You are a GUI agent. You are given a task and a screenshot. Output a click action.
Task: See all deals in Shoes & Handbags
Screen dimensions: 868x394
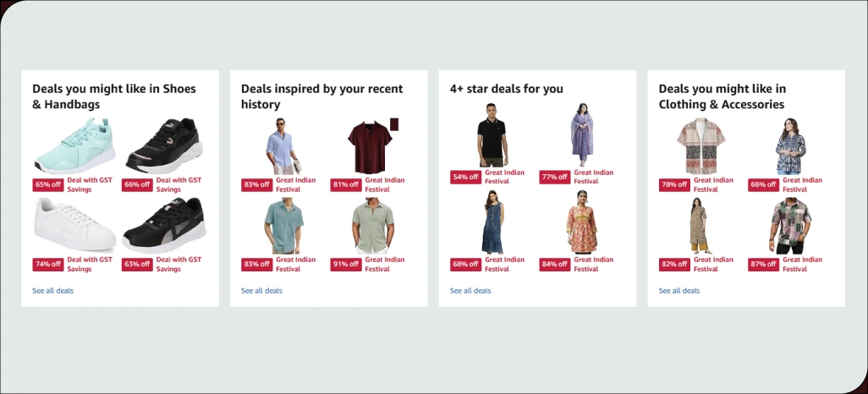pyautogui.click(x=52, y=291)
